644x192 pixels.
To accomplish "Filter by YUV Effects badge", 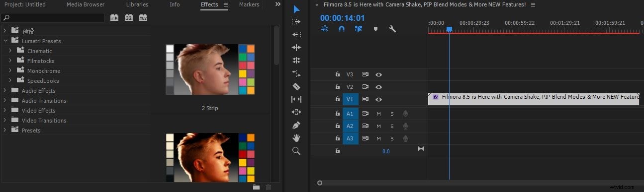I will (x=143, y=18).
